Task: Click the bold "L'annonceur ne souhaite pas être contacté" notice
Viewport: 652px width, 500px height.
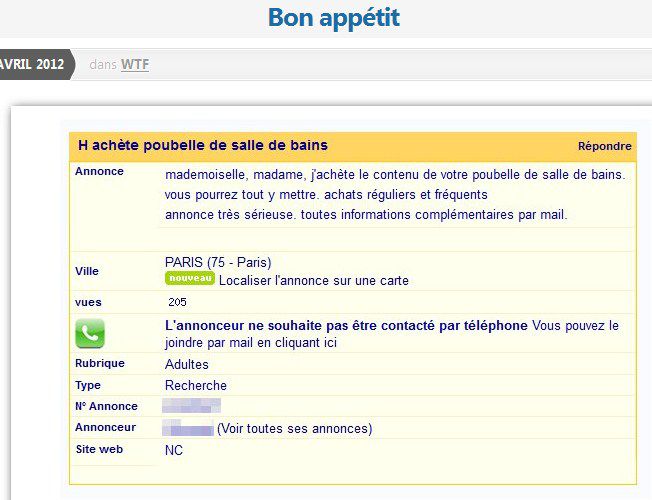Action: click(346, 326)
